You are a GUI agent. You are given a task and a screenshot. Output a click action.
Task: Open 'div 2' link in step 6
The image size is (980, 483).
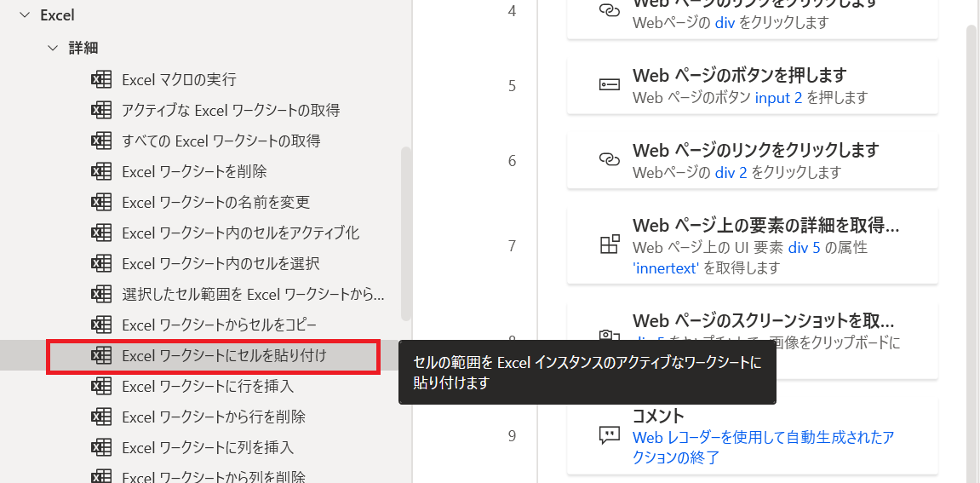click(731, 172)
